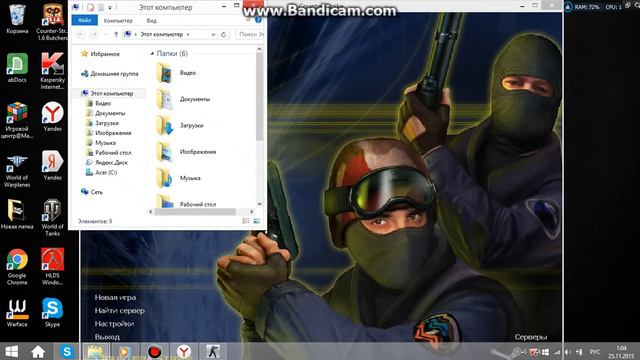Open the Корзина recycle bin desktop icon

[x=17, y=18]
